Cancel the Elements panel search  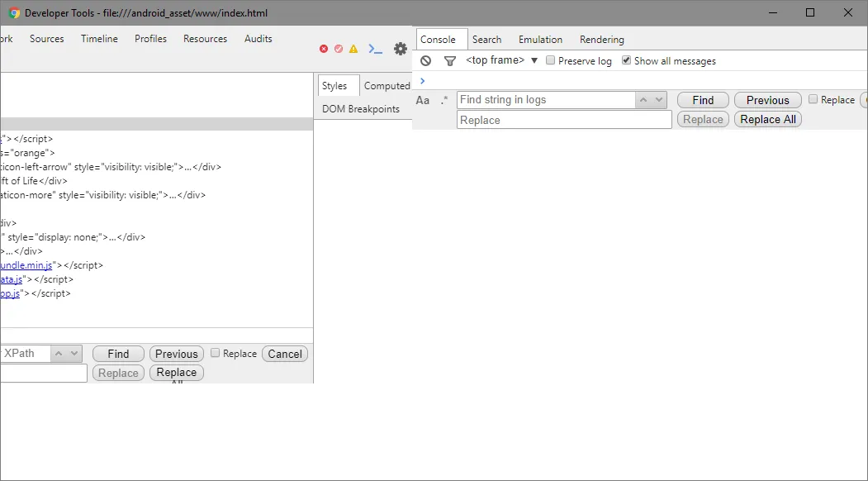click(x=285, y=354)
